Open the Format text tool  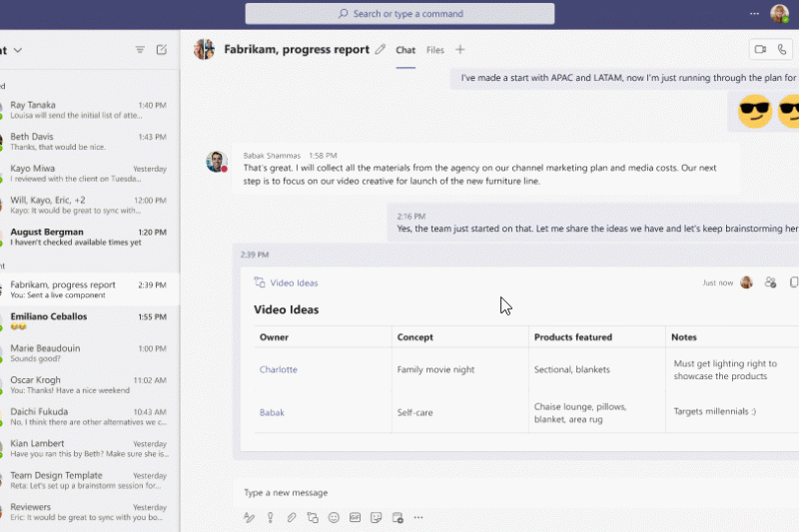pyautogui.click(x=249, y=518)
